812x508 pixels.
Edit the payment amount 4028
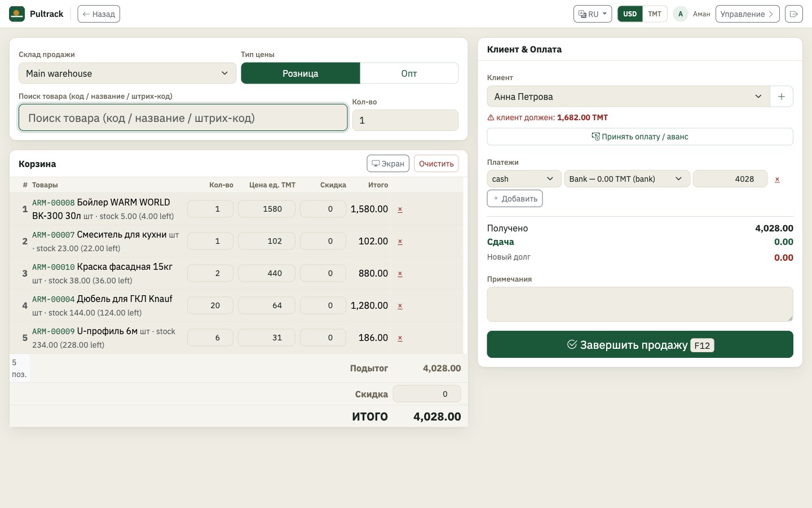730,179
